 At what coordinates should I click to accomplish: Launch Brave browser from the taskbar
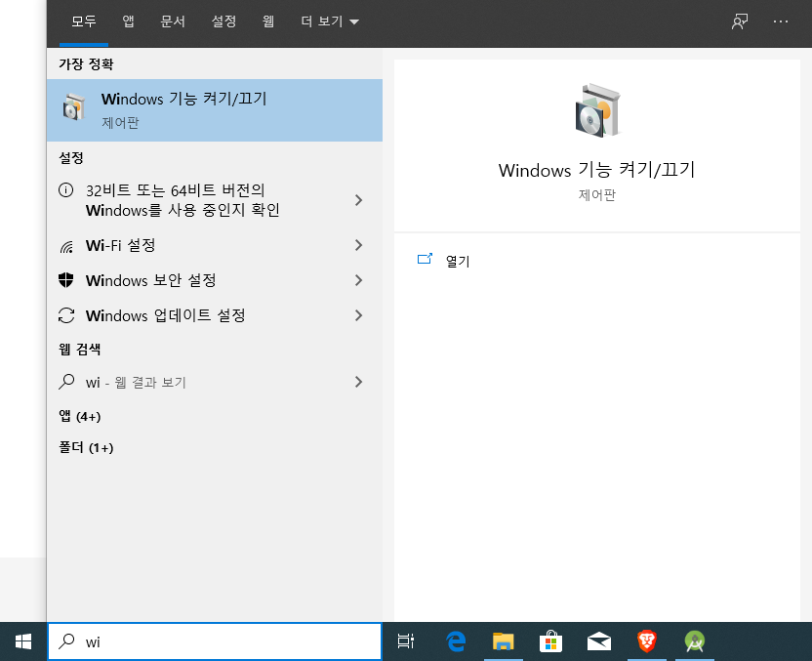tap(647, 641)
